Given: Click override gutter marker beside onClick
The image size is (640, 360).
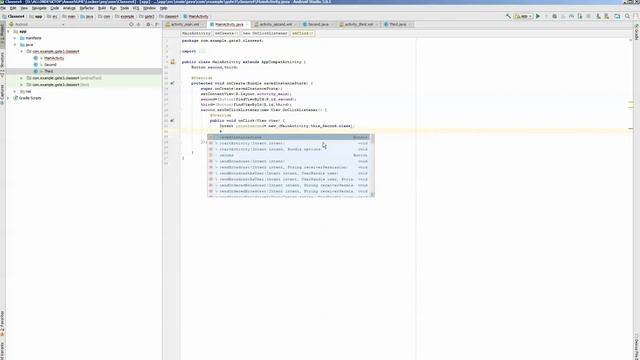Looking at the screenshot, I should [172, 120].
